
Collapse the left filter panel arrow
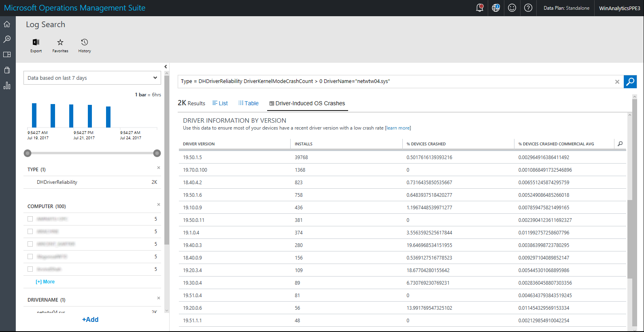166,67
